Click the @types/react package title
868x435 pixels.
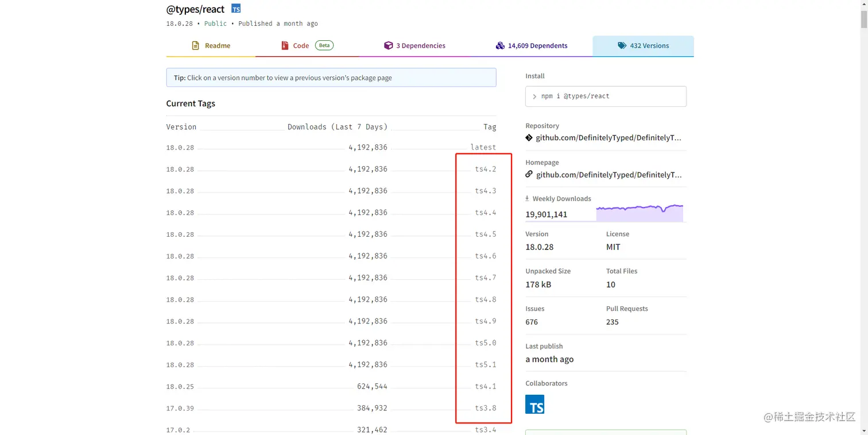195,9
